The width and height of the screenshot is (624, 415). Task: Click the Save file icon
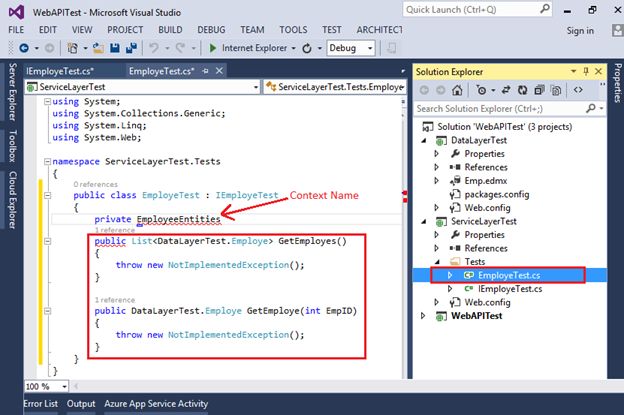pyautogui.click(x=115, y=48)
